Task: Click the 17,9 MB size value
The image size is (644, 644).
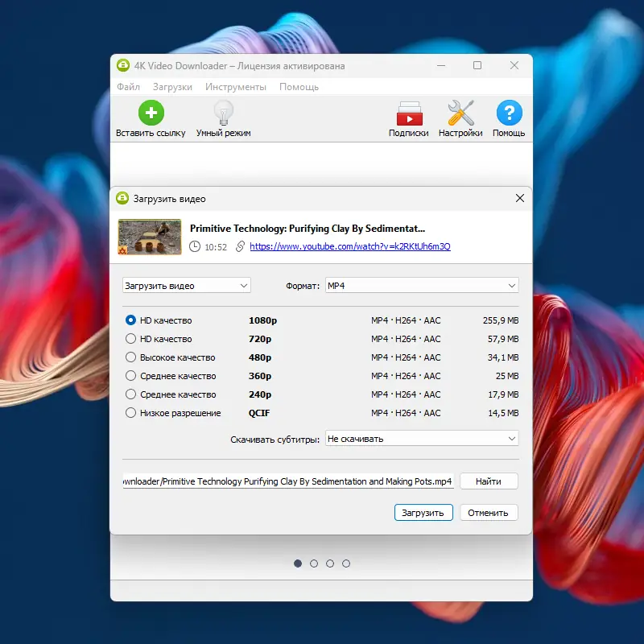Action: click(x=503, y=394)
